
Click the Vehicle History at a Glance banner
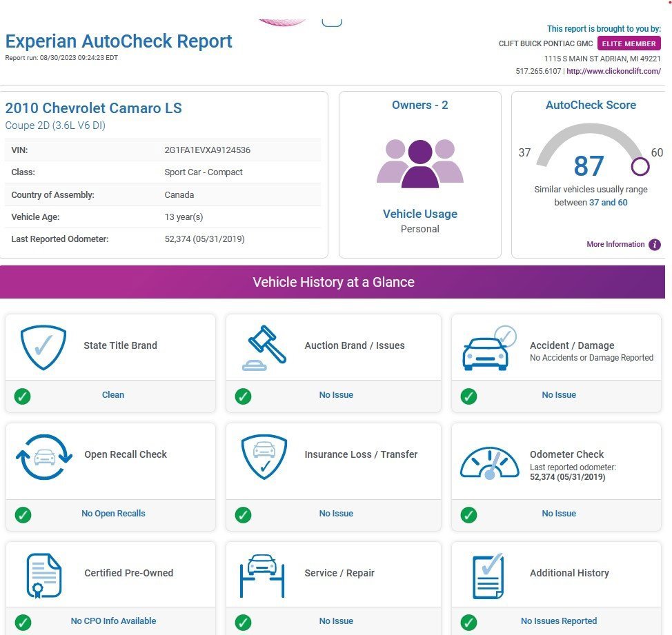pos(333,282)
